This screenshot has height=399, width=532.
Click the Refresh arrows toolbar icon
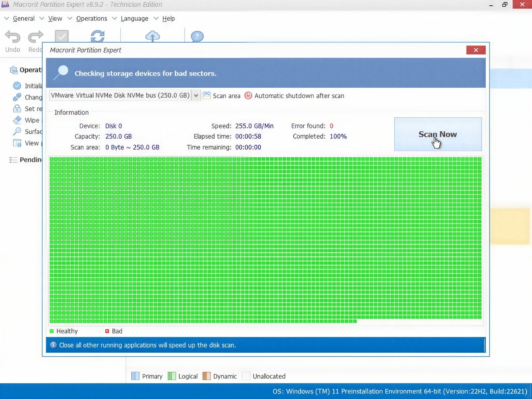click(97, 36)
